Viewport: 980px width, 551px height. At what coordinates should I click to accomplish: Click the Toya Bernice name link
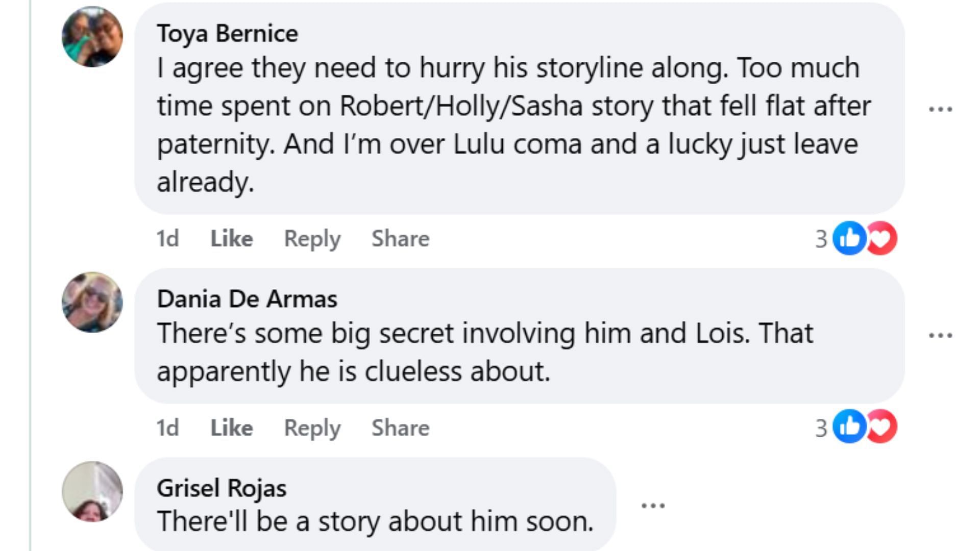227,34
